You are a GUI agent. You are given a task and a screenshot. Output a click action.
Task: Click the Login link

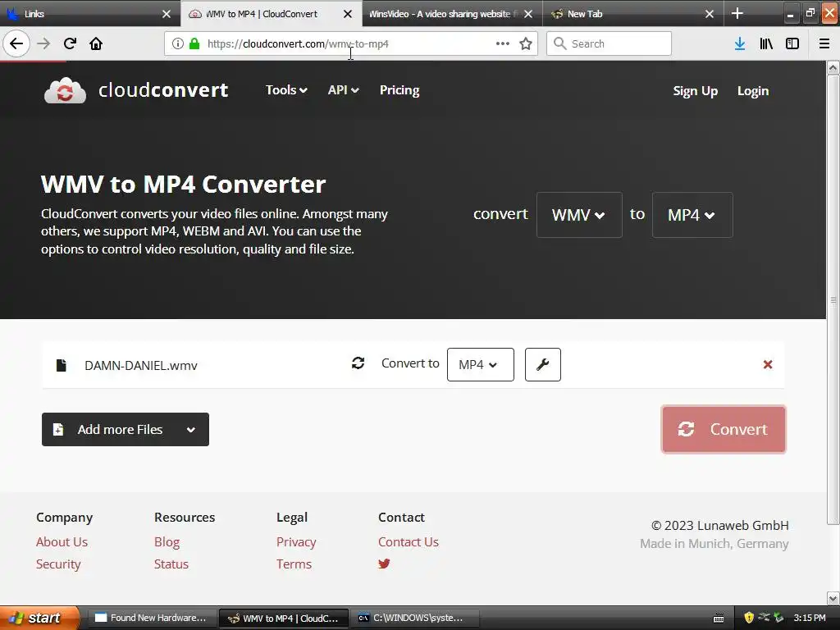[753, 91]
